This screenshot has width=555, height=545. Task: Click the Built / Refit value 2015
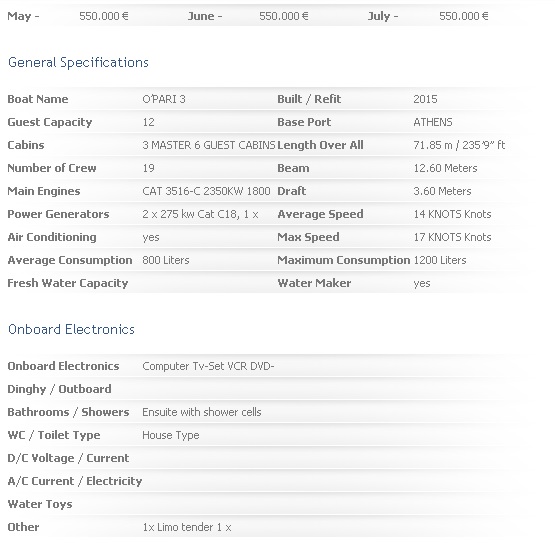coord(425,99)
